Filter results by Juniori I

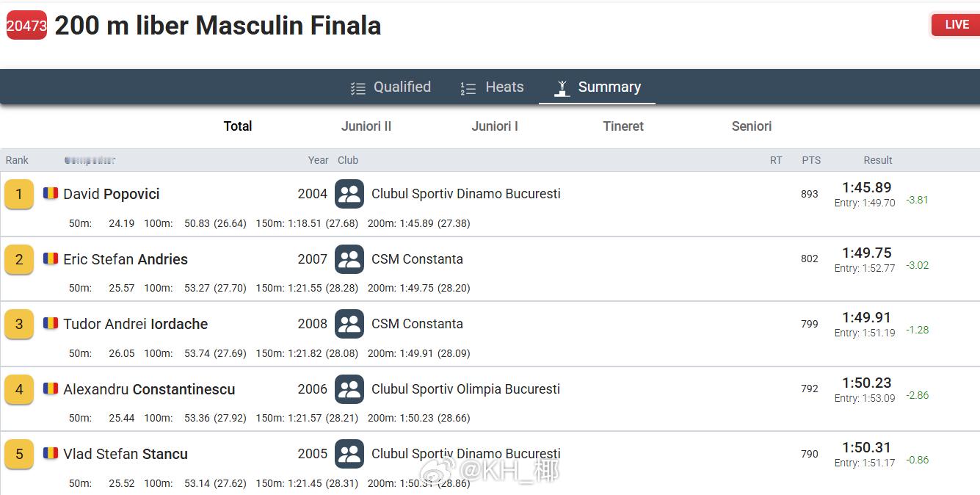pos(495,126)
